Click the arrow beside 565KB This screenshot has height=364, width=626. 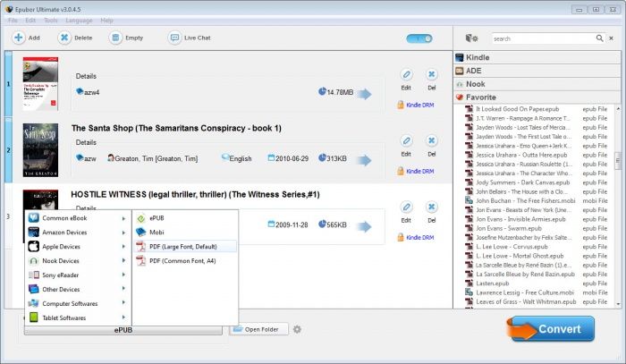pyautogui.click(x=364, y=226)
